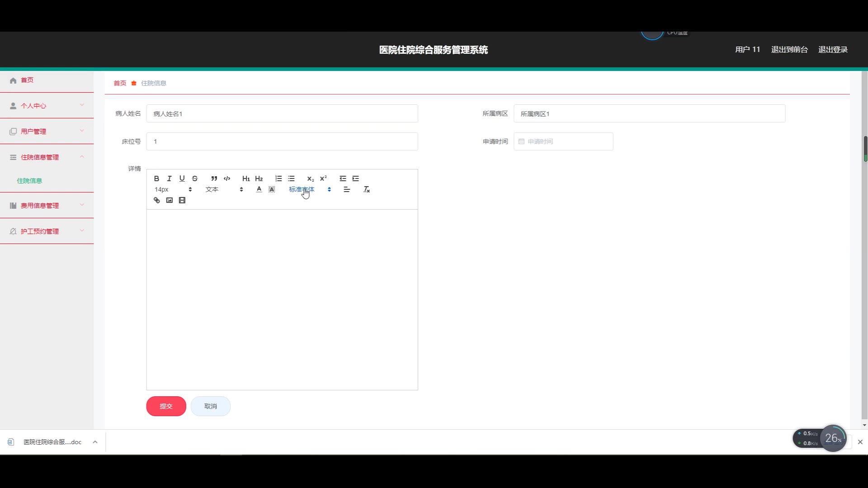
Task: Click the insert video icon
Action: click(x=182, y=200)
